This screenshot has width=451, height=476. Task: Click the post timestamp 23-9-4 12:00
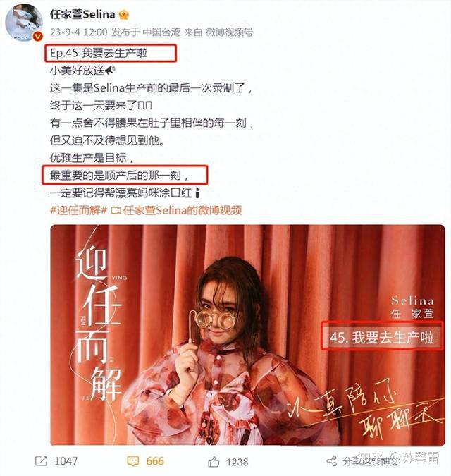[78, 32]
